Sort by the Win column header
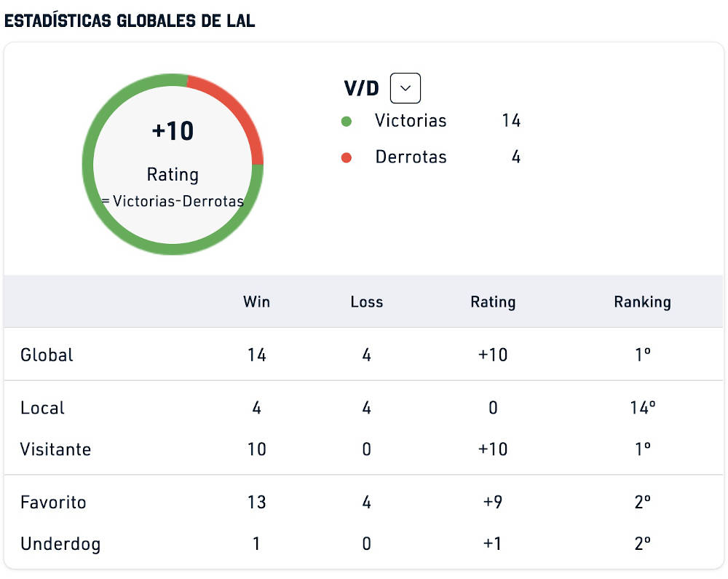Screen dimensions: 728x579 [x=256, y=302]
